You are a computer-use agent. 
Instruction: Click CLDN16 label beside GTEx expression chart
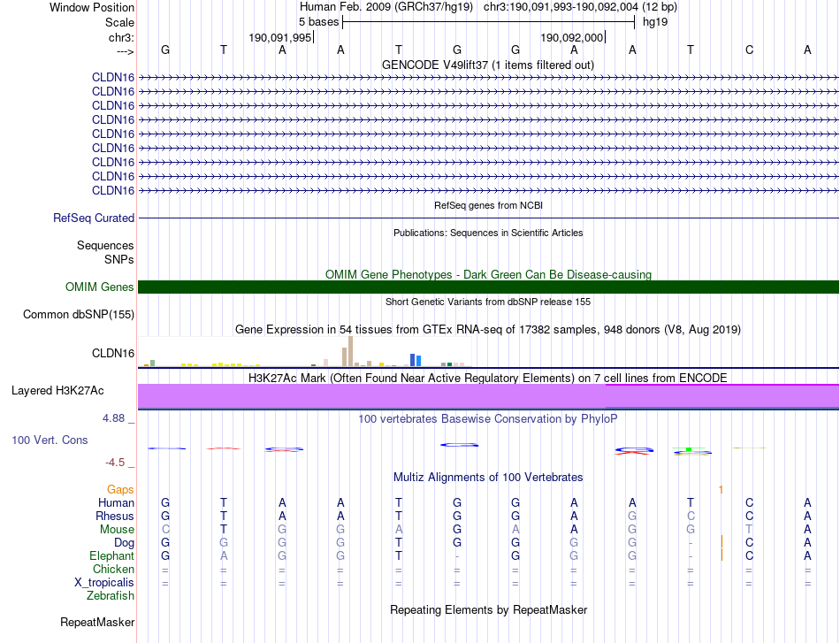[113, 353]
